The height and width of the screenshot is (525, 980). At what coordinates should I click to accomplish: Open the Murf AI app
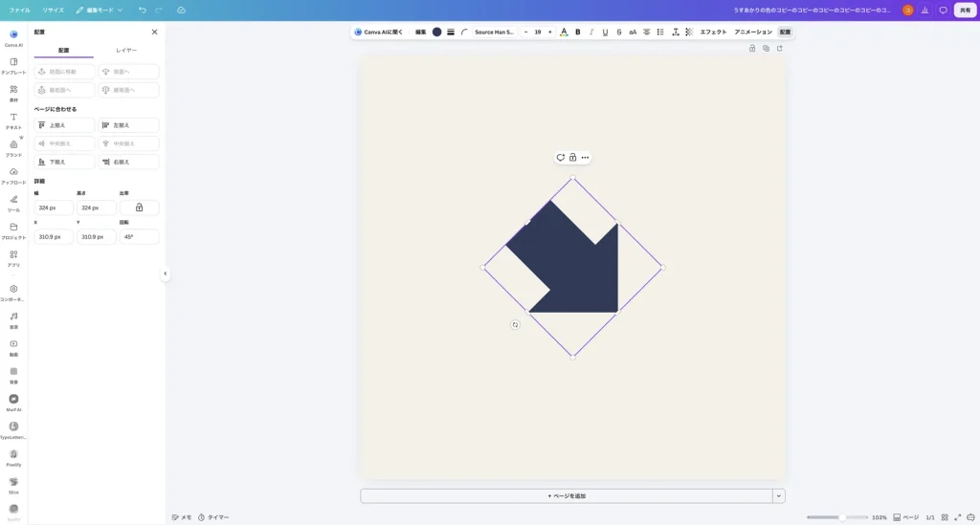click(13, 402)
